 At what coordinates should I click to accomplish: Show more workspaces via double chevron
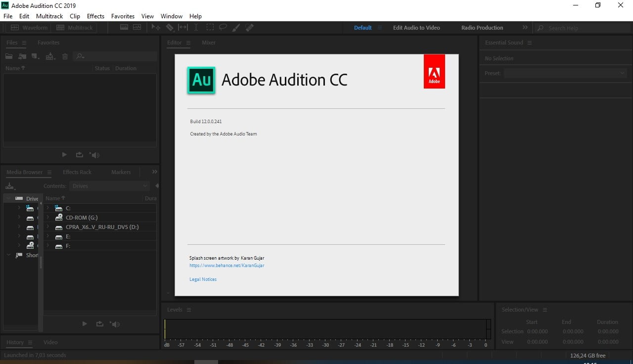(525, 28)
